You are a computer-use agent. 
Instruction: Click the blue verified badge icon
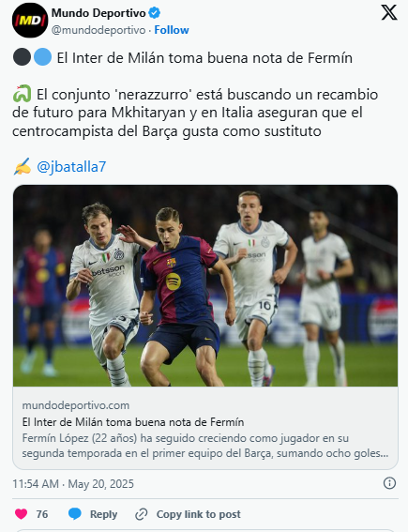coord(155,13)
